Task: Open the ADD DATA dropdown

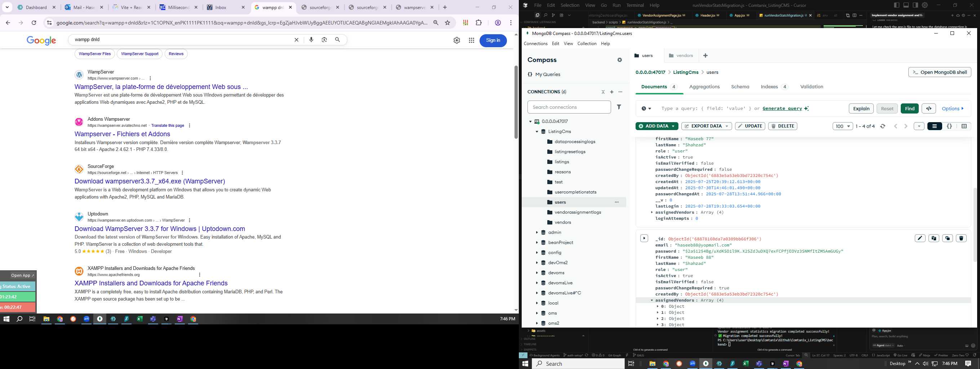Action: pyautogui.click(x=656, y=126)
